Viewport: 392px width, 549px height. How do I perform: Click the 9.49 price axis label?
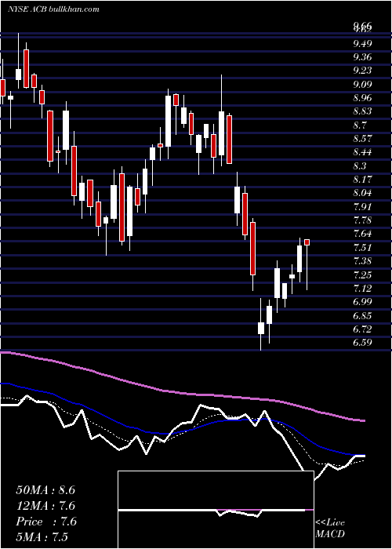tap(362, 44)
